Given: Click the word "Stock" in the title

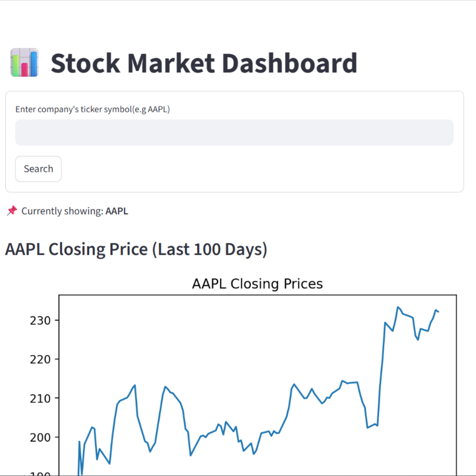Looking at the screenshot, I should 85,63.
